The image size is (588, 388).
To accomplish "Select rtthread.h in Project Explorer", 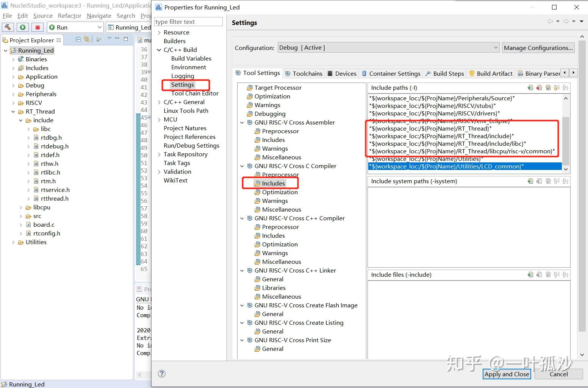I will tap(55, 198).
